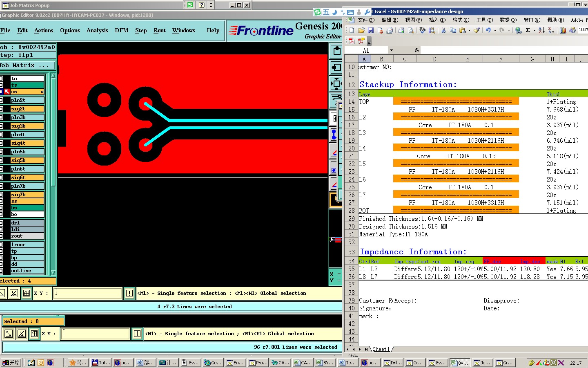Click the Excel Save icon

[371, 30]
